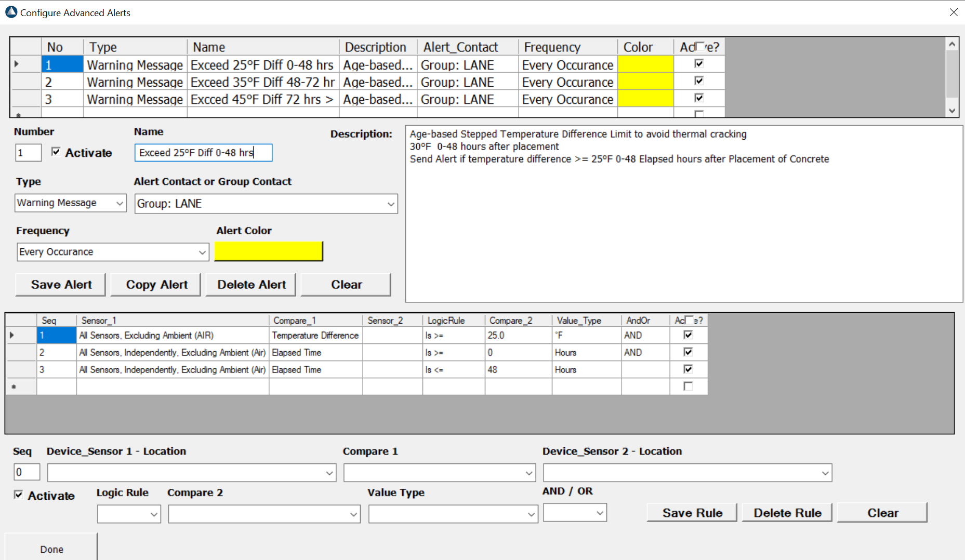The height and width of the screenshot is (560, 965).
Task: Toggle Active checkbox for alert number 2
Action: (699, 81)
